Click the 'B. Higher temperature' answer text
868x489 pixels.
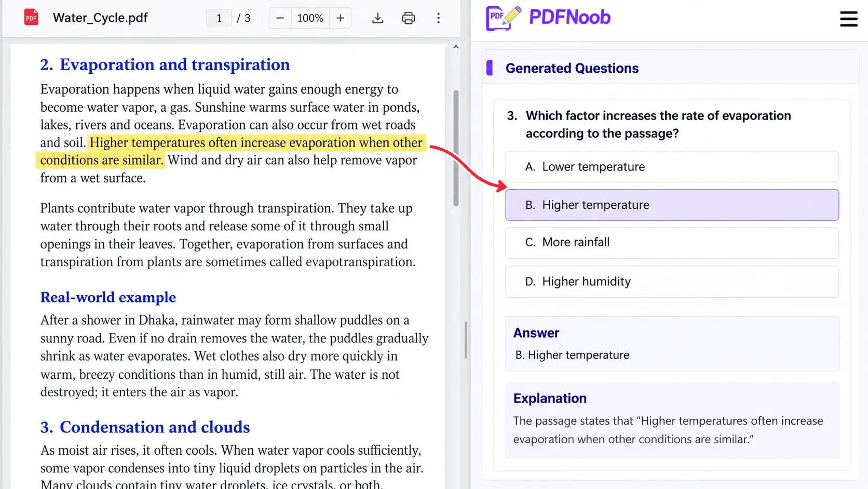tap(572, 355)
